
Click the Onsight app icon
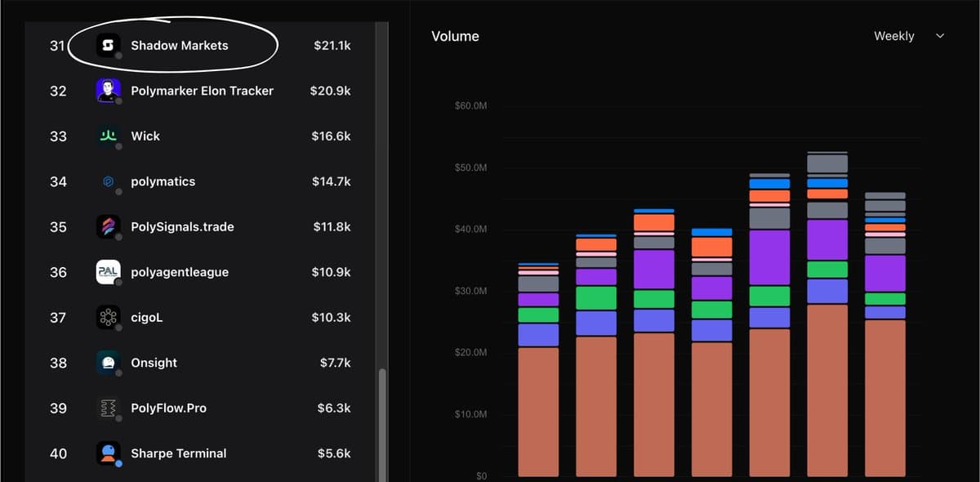coord(109,363)
